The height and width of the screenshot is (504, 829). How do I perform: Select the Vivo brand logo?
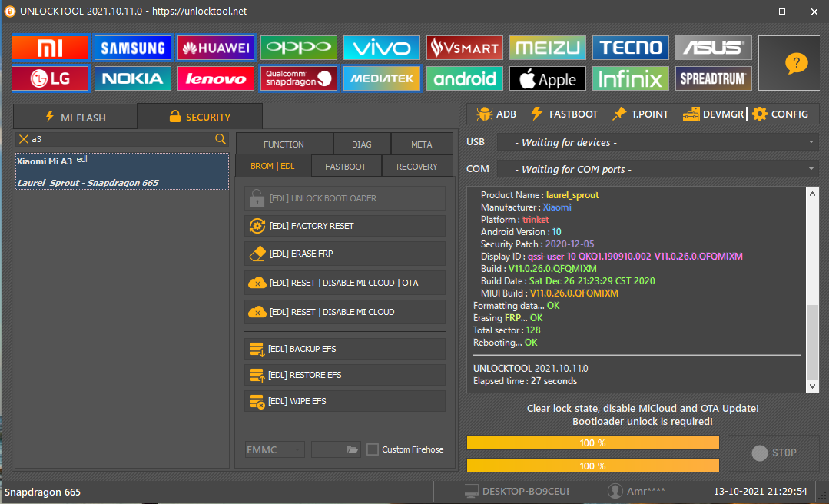click(x=382, y=48)
